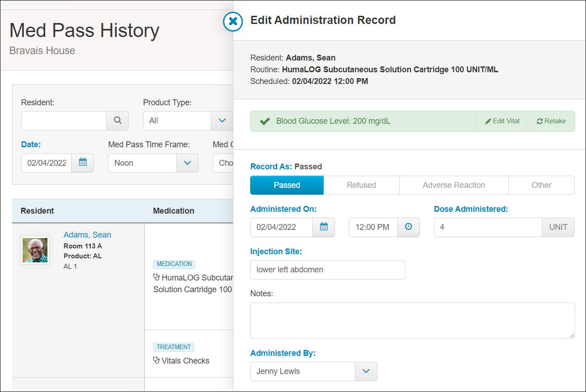
Task: Open the Med Pass Time Frame dropdown
Action: pos(187,163)
